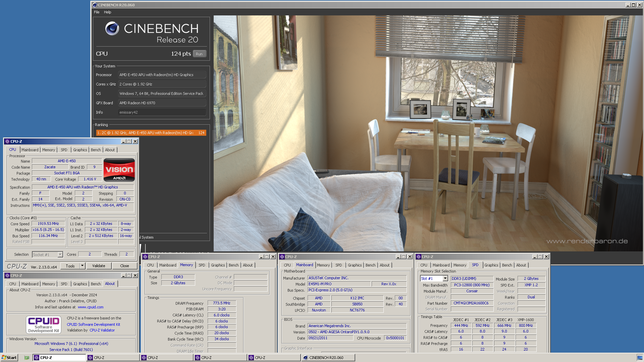The image size is (644, 362).
Task: Click Cores x GHz value 2 Cores @ 1.92 GHz
Action: click(x=162, y=84)
